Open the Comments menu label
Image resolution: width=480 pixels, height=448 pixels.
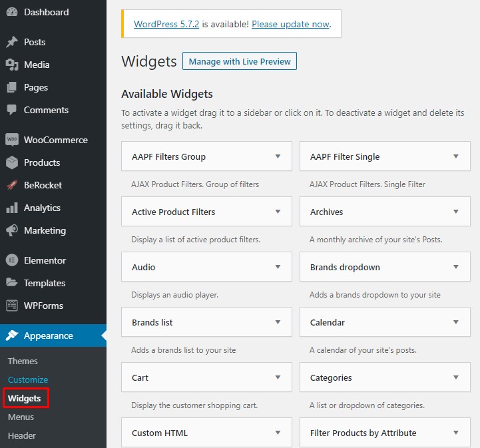(46, 110)
